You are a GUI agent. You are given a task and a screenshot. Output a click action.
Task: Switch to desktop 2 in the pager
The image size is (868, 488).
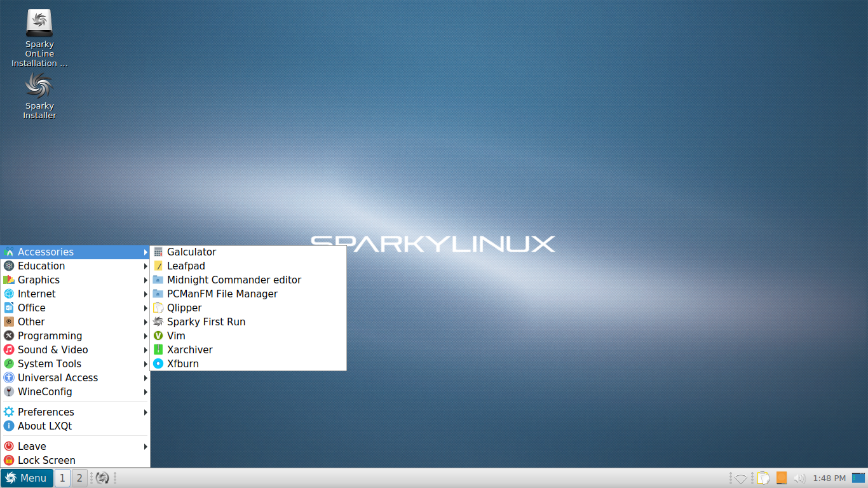(79, 478)
